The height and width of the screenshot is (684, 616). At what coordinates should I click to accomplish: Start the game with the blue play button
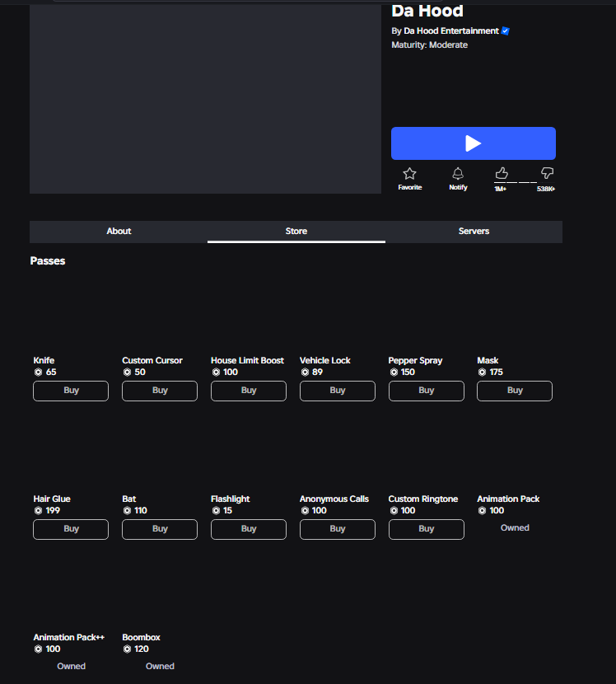pos(473,143)
